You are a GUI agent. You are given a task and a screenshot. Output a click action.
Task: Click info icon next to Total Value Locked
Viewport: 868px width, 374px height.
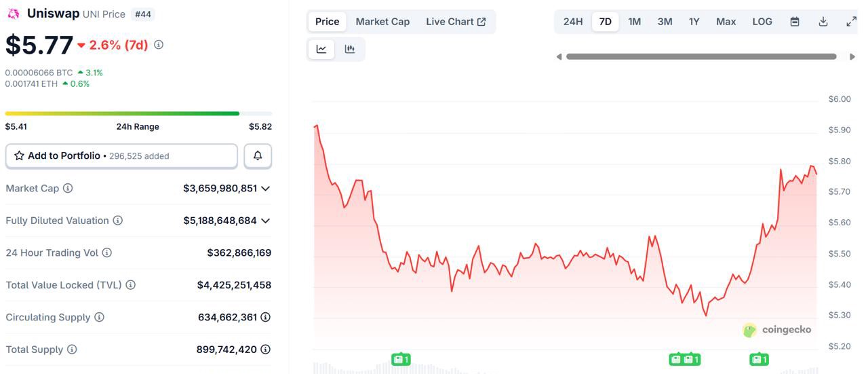click(x=131, y=285)
